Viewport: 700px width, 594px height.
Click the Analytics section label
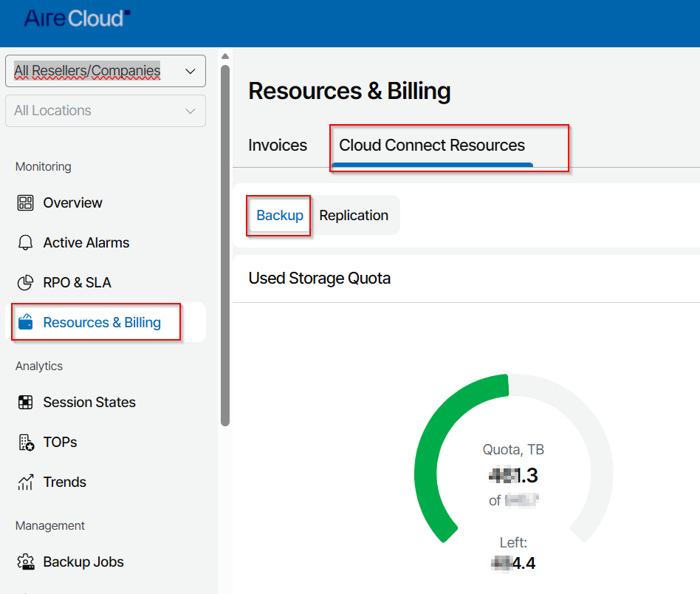pyautogui.click(x=39, y=366)
